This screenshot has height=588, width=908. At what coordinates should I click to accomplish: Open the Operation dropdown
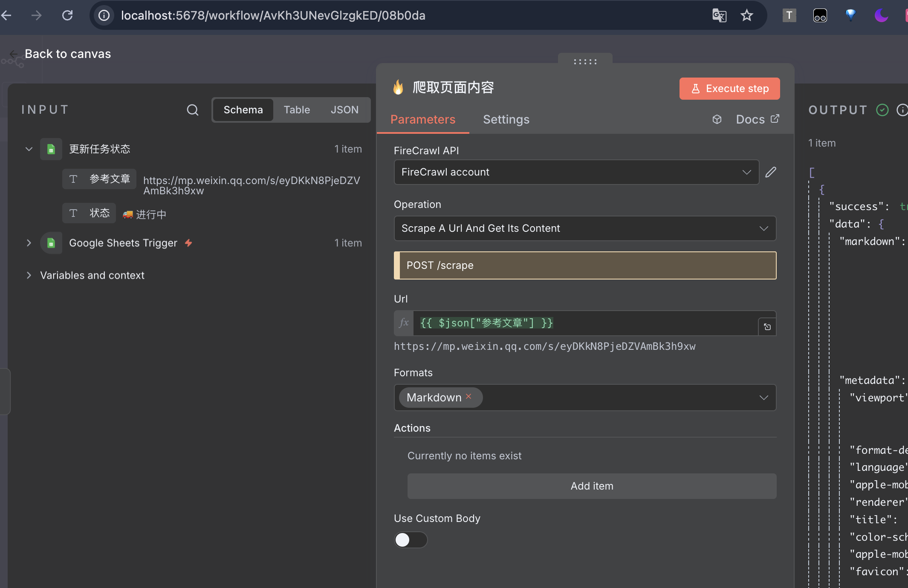[584, 228]
